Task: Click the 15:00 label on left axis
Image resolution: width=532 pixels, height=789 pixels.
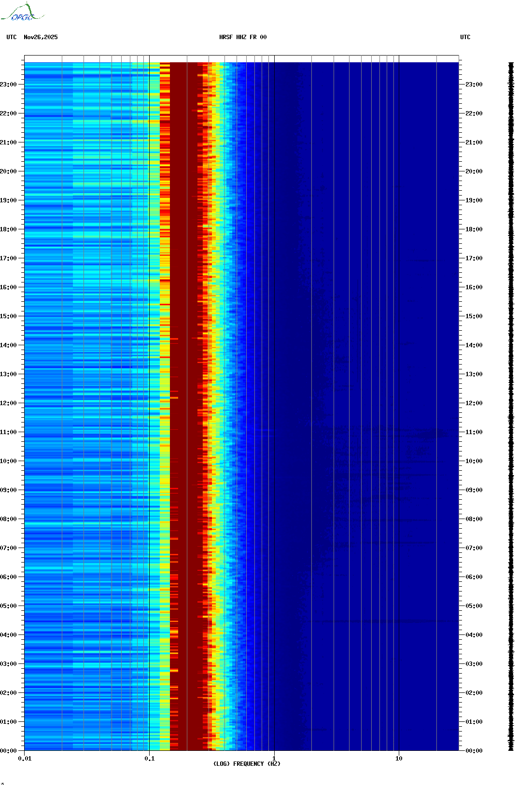Action: coord(8,316)
